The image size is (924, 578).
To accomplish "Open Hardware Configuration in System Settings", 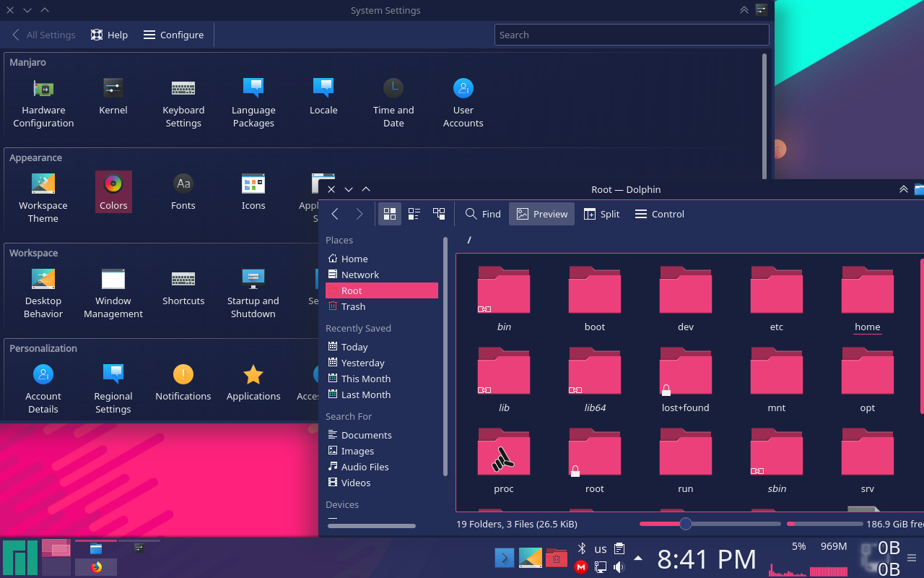I will [x=43, y=103].
